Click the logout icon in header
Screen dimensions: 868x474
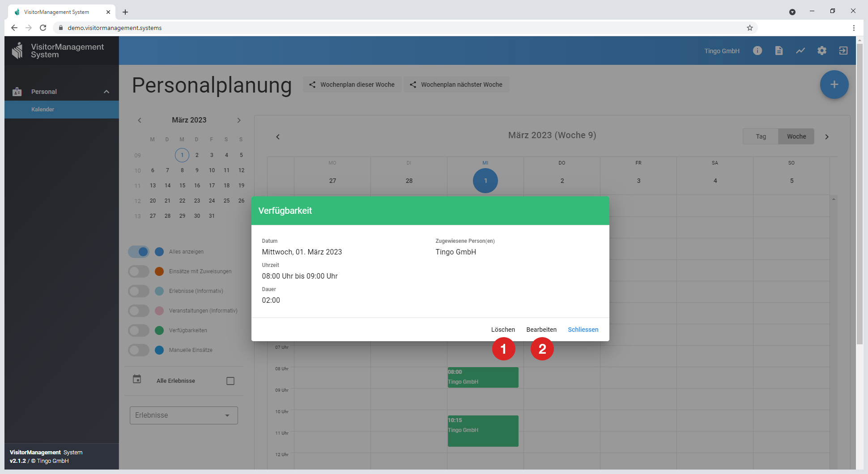coord(843,51)
